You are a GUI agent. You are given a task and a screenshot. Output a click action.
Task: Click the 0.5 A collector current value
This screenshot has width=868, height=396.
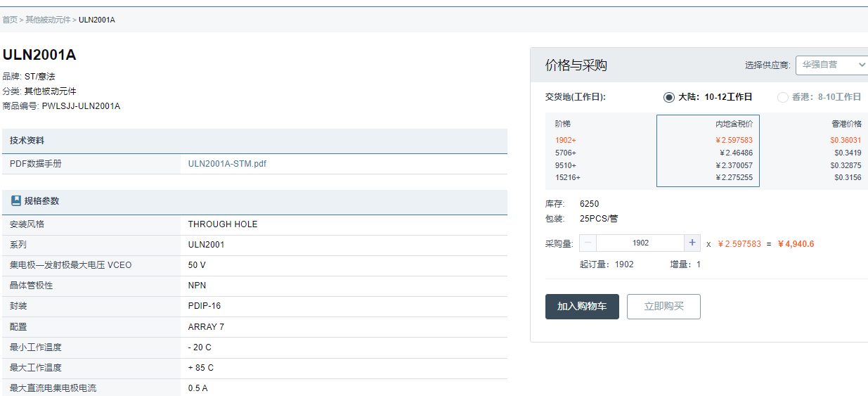(x=197, y=388)
